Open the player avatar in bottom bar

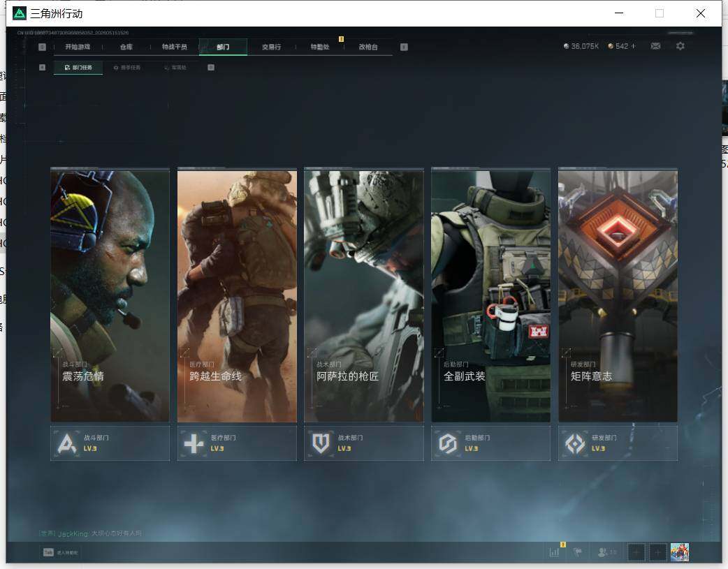tap(680, 552)
